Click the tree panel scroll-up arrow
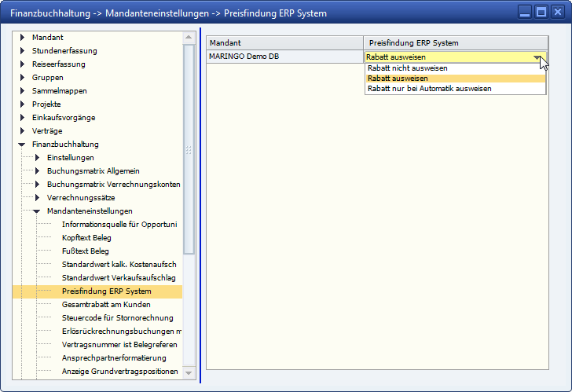572x392 pixels. click(189, 38)
